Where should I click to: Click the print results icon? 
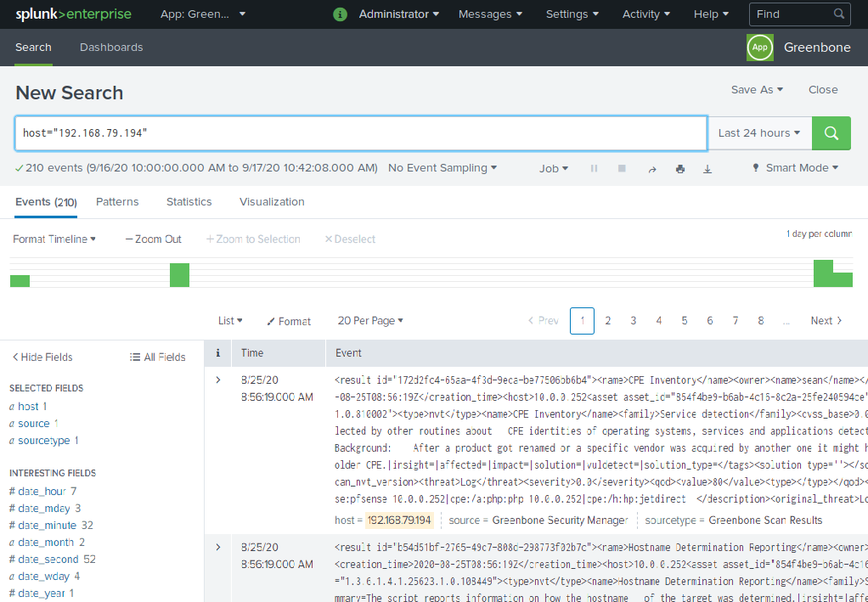pyautogui.click(x=680, y=169)
